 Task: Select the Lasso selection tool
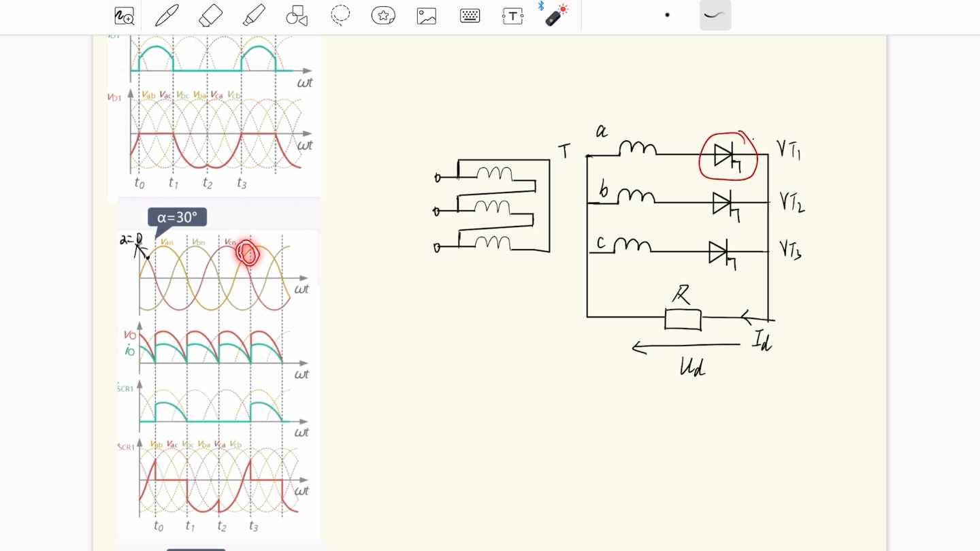tap(340, 16)
